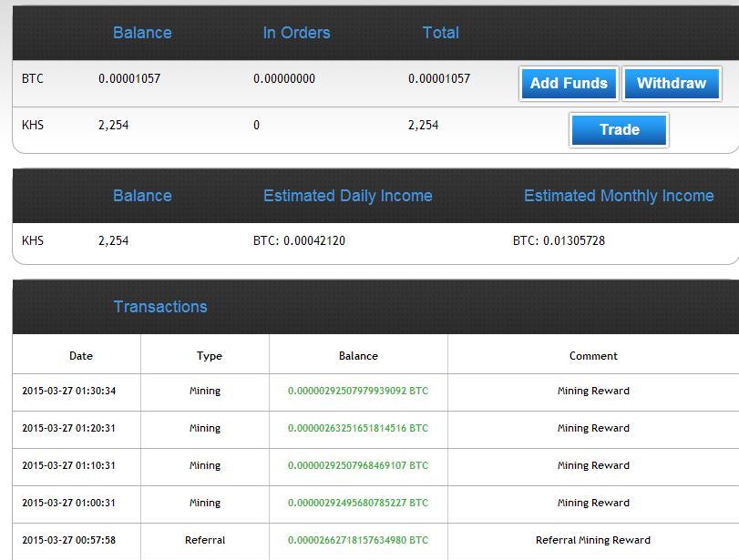Click the Referral type cell
This screenshot has height=560, width=739.
(x=205, y=540)
